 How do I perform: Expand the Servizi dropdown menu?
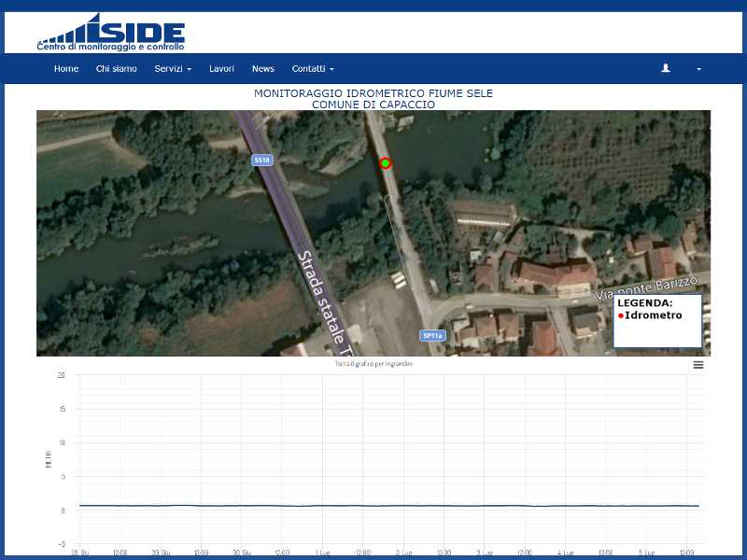173,68
